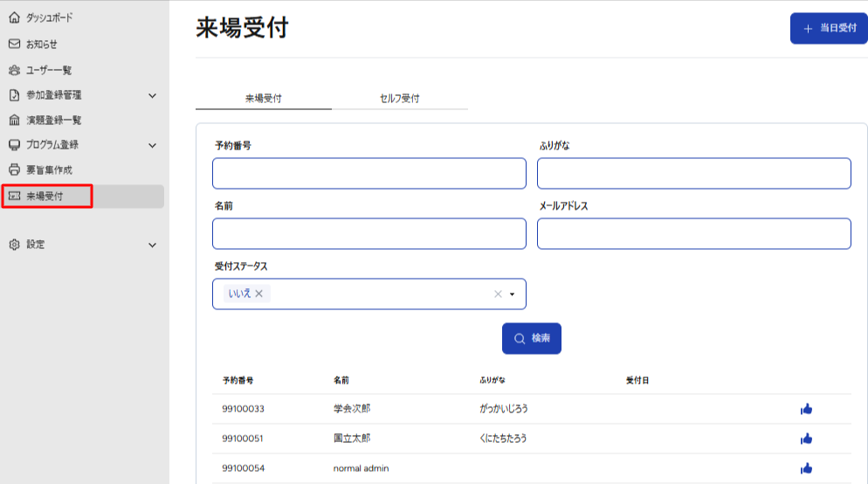The width and height of the screenshot is (868, 484).
Task: Expand the 設定 sidebar menu
Action: click(152, 245)
